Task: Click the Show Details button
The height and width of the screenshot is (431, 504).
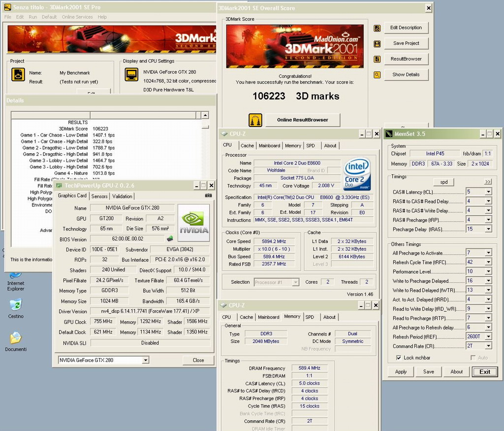Action: click(x=406, y=74)
